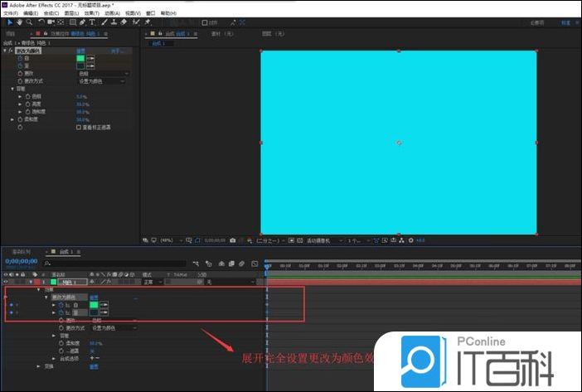Select the Rotation tool in toolbar
The width and height of the screenshot is (582, 392).
click(41, 22)
